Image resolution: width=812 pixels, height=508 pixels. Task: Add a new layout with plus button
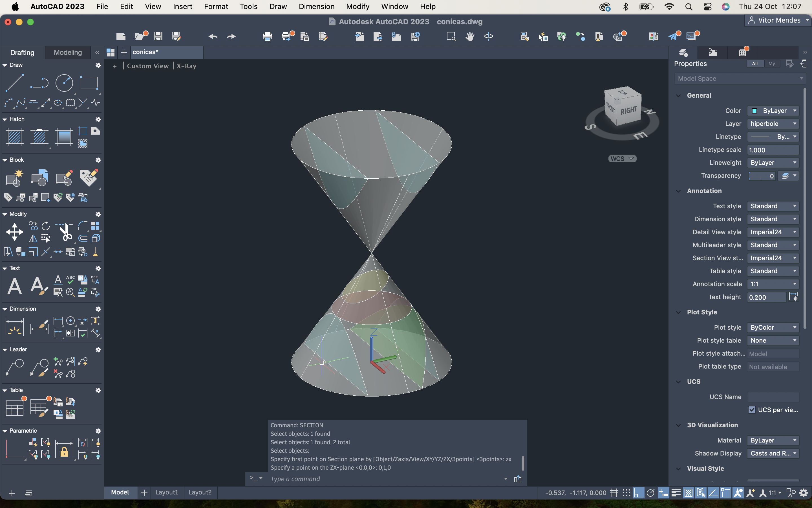coord(144,492)
